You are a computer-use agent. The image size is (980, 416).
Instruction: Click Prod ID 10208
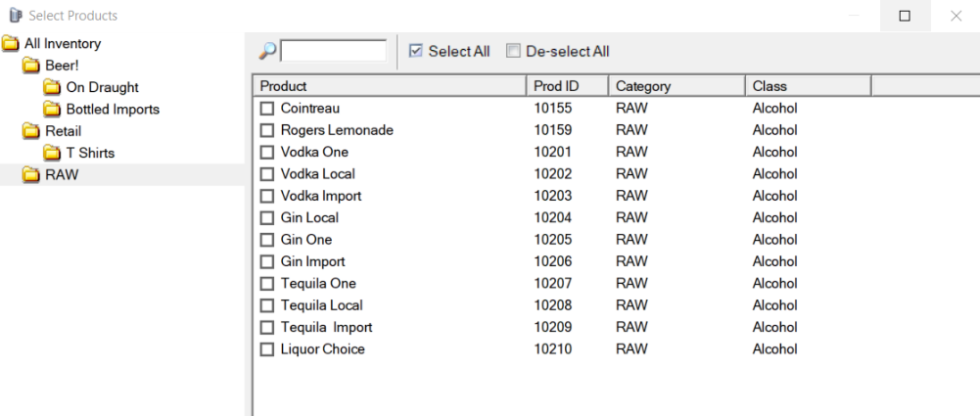(x=552, y=305)
